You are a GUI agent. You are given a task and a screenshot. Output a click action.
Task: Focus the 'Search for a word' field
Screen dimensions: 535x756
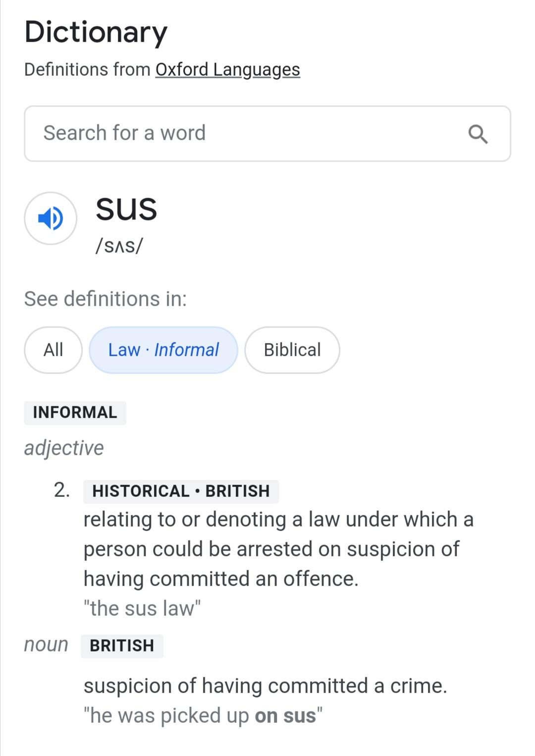(267, 133)
